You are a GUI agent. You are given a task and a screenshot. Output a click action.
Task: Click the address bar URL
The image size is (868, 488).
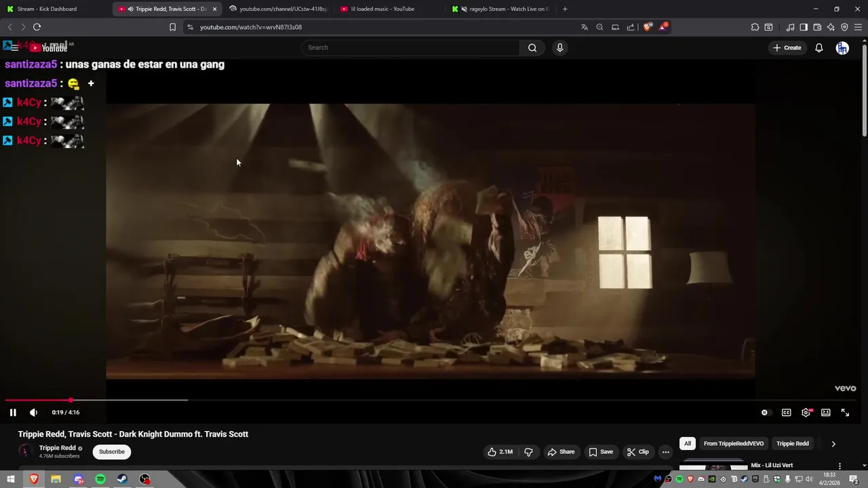[x=251, y=27]
